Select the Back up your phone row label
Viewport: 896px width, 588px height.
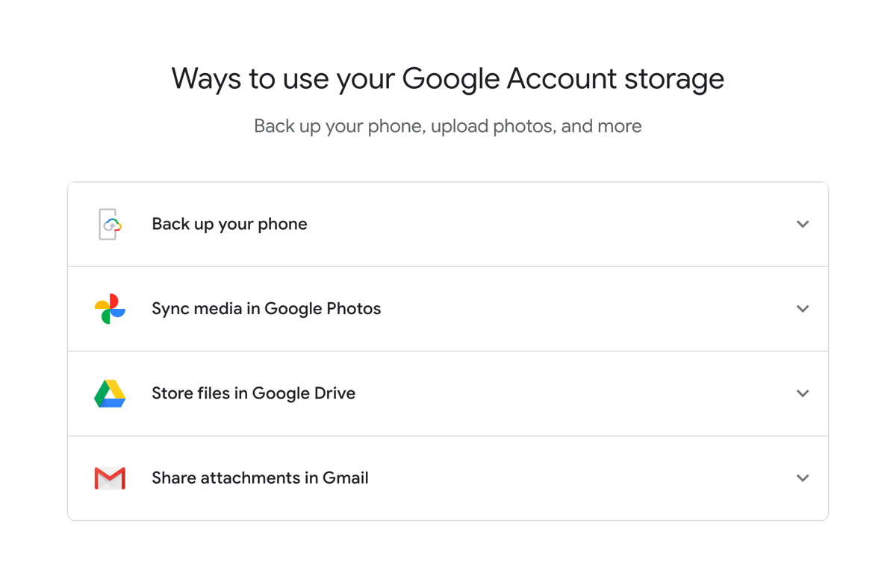(x=229, y=224)
